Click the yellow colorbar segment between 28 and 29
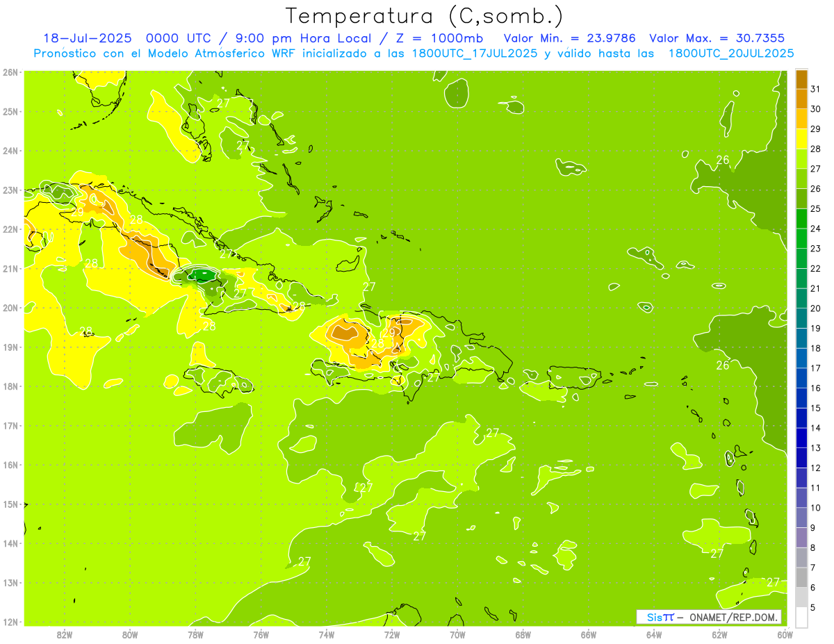Viewport: 834px width, 644px height. [x=801, y=139]
